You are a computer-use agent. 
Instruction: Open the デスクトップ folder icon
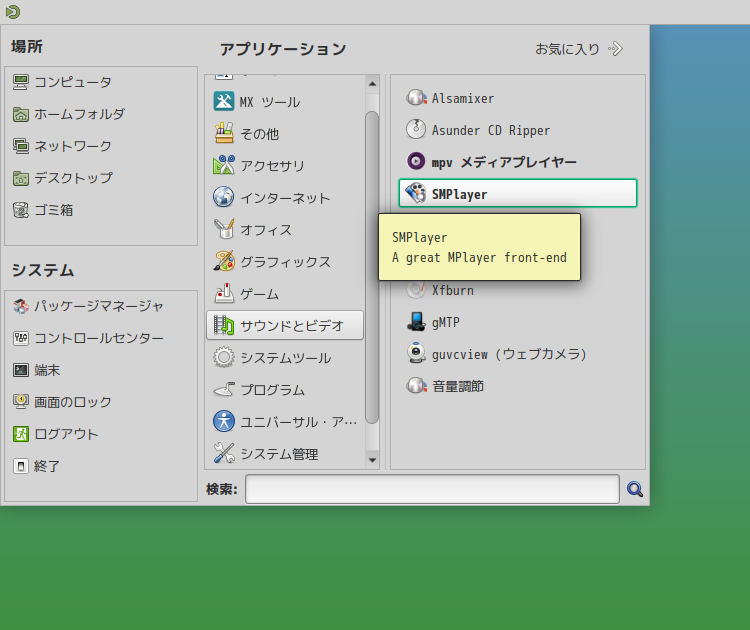point(21,178)
